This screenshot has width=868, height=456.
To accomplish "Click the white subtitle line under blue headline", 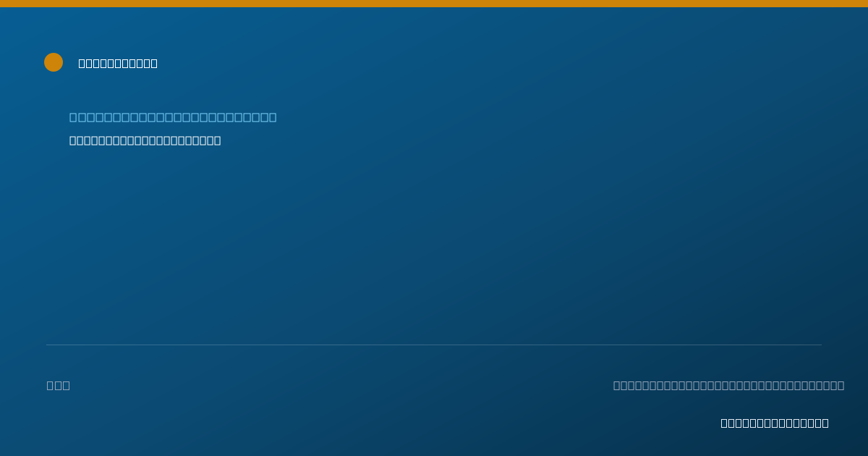I will [x=145, y=140].
